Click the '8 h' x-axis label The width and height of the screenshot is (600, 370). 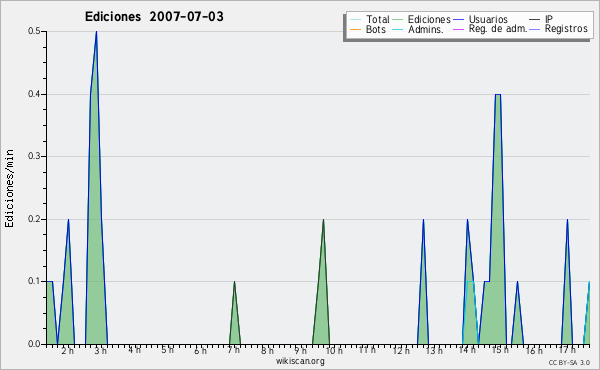(267, 350)
